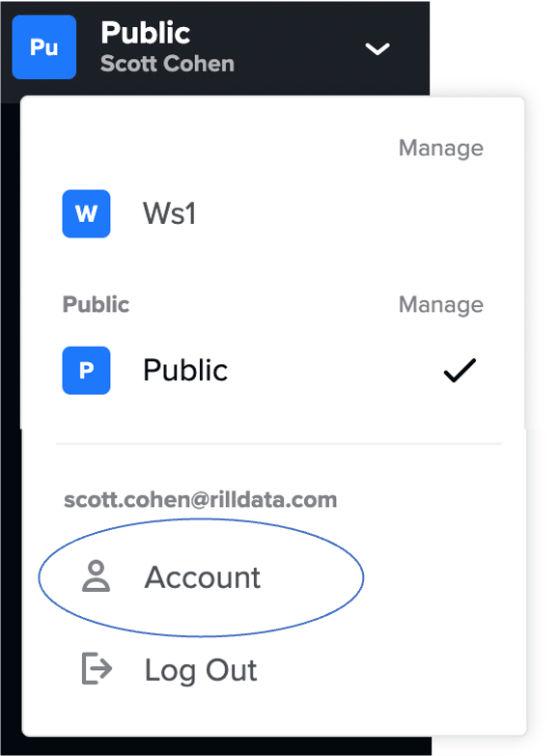The image size is (559, 756).
Task: Collapse the workspace switcher chevron
Action: tap(377, 48)
